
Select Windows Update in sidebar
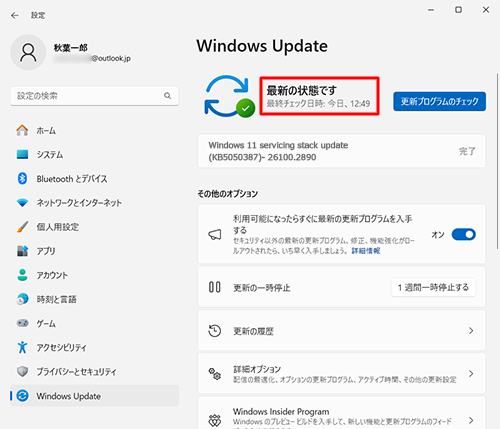tap(95, 396)
